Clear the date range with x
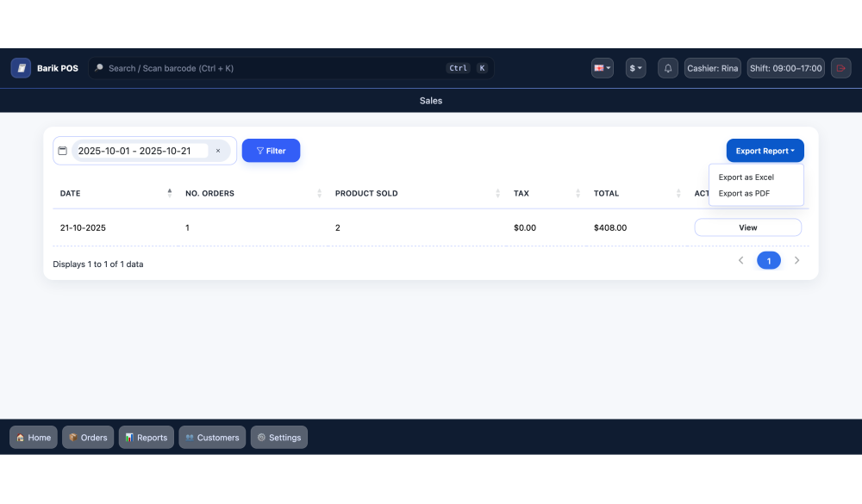 [x=218, y=151]
